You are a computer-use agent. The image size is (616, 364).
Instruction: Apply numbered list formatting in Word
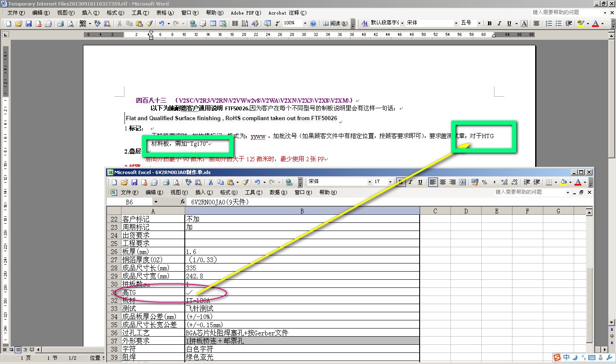(549, 24)
